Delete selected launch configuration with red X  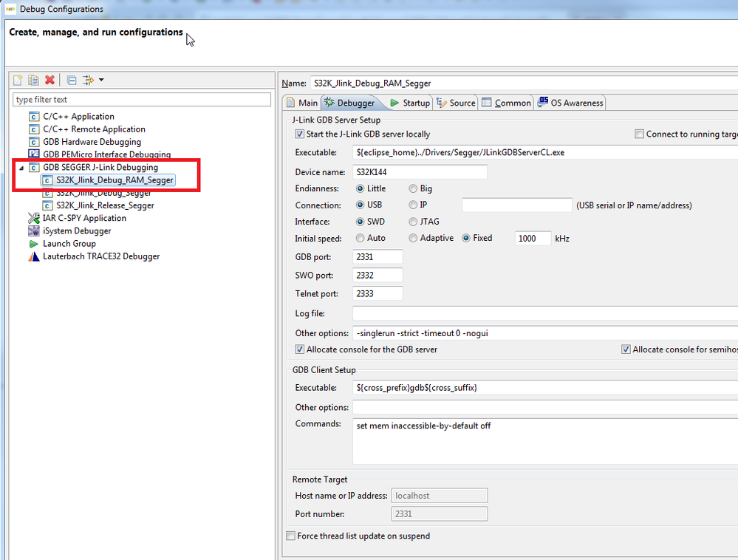(x=49, y=80)
